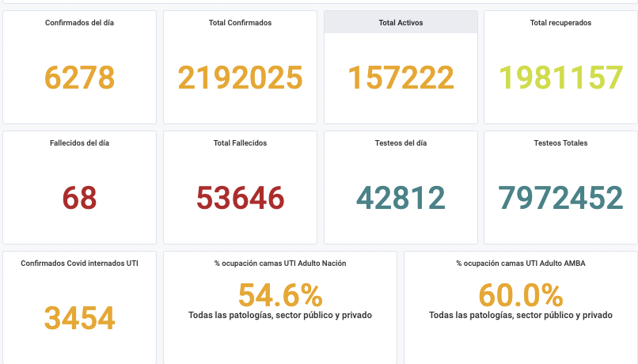Click the 6278 daily confirmed value

pyautogui.click(x=79, y=78)
